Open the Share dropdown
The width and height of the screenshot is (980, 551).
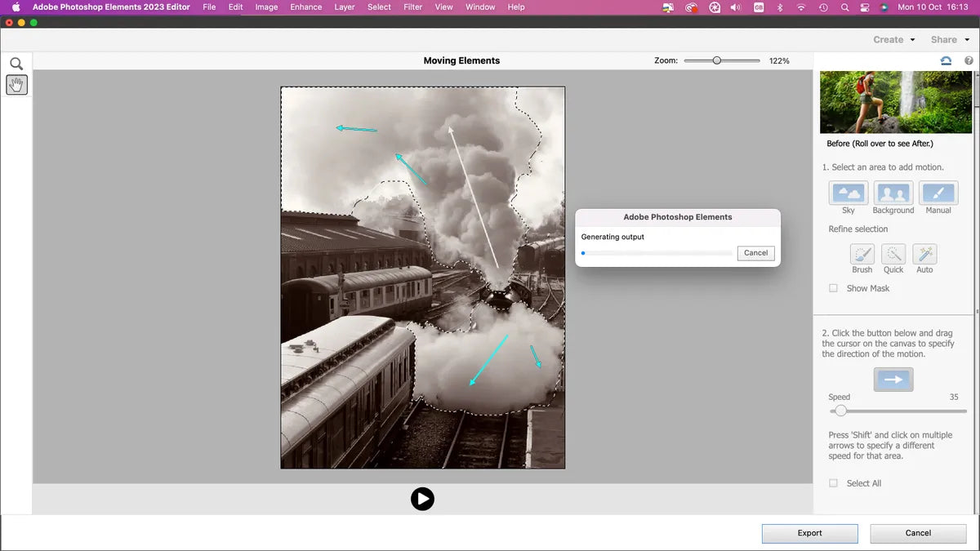pyautogui.click(x=949, y=39)
